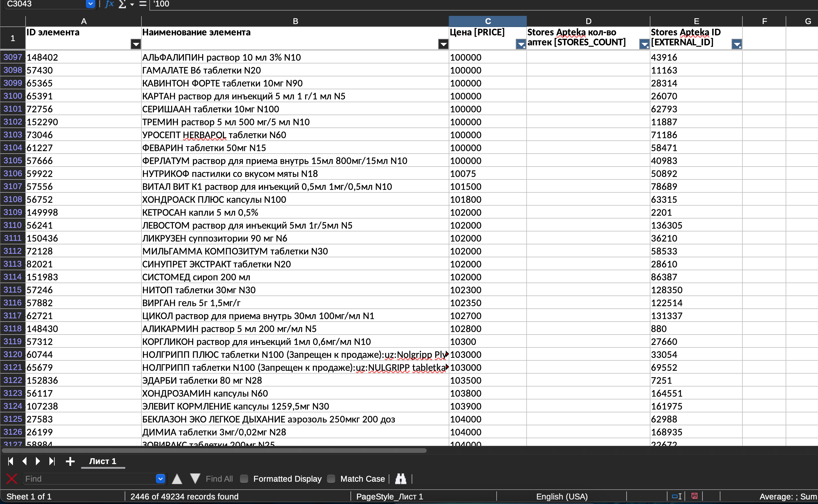Click the Find All button
Viewport: 818px width, 504px height.
coord(219,479)
